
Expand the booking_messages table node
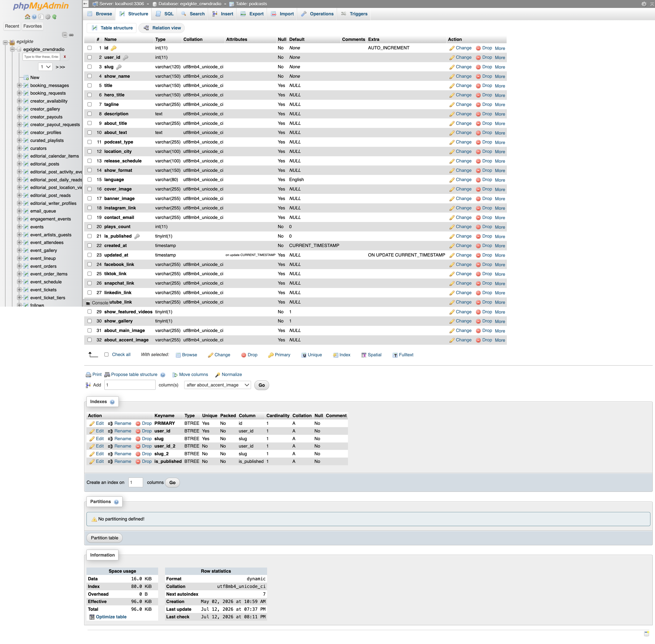point(19,85)
